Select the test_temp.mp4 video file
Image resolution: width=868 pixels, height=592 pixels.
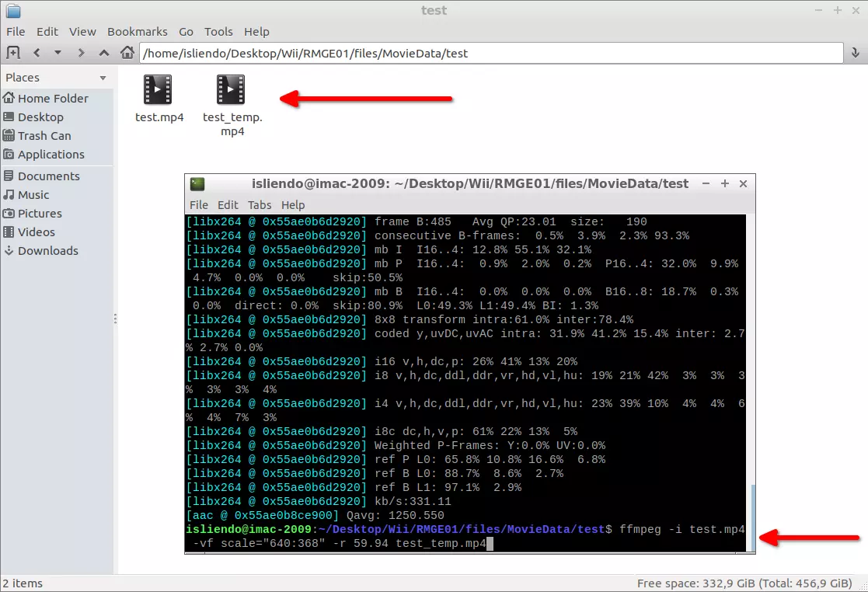pyautogui.click(x=232, y=105)
